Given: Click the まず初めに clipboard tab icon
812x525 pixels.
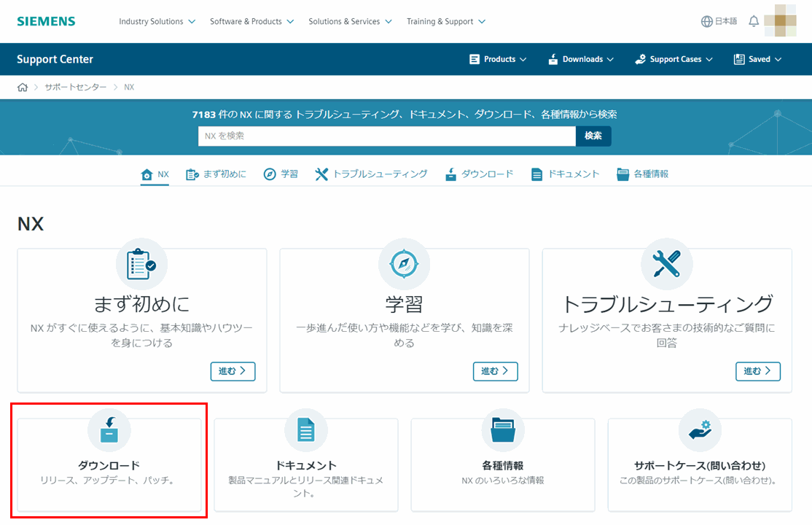Looking at the screenshot, I should point(192,174).
